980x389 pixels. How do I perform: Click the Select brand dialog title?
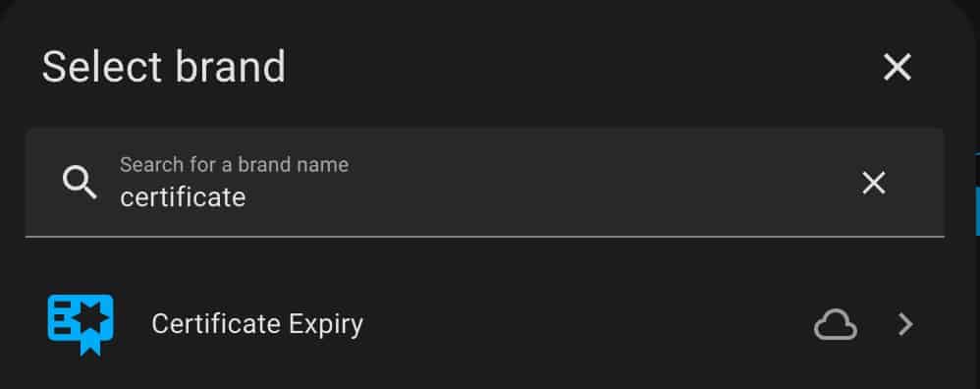tap(164, 67)
